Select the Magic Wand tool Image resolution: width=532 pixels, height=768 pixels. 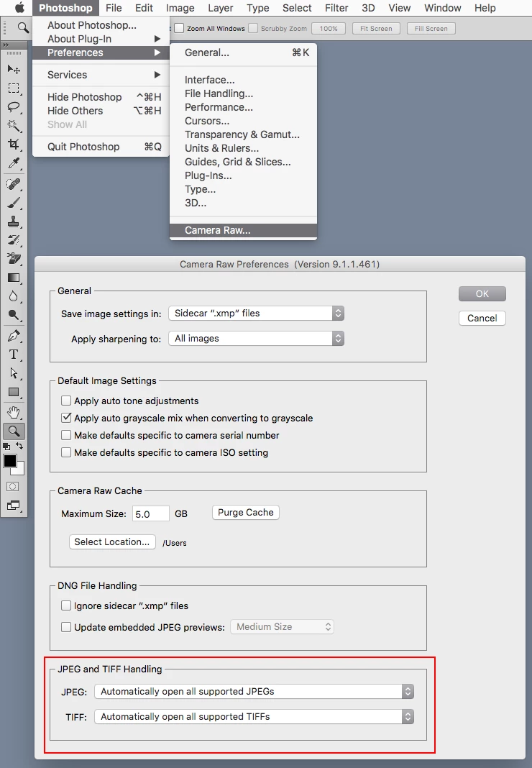(14, 125)
